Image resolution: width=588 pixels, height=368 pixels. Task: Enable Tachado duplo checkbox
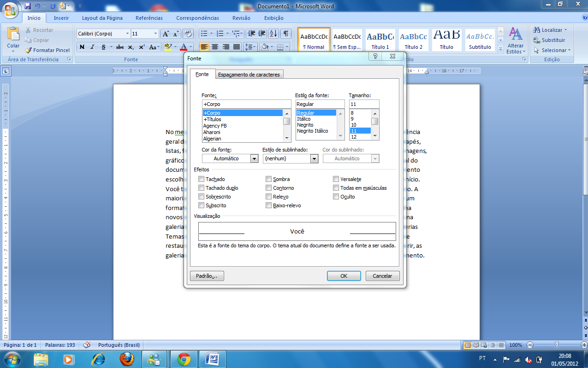pyautogui.click(x=201, y=188)
